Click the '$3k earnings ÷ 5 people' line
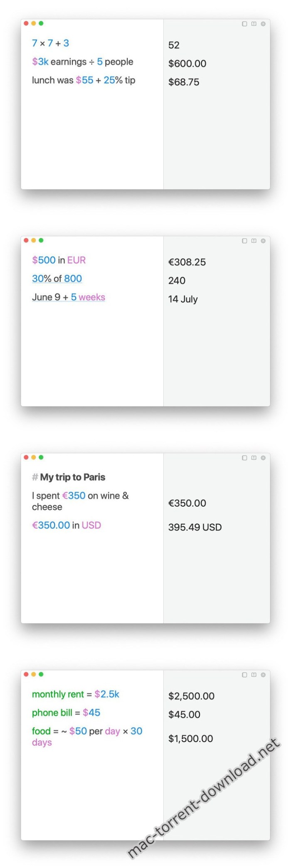This screenshot has height=868, width=291. pos(82,62)
